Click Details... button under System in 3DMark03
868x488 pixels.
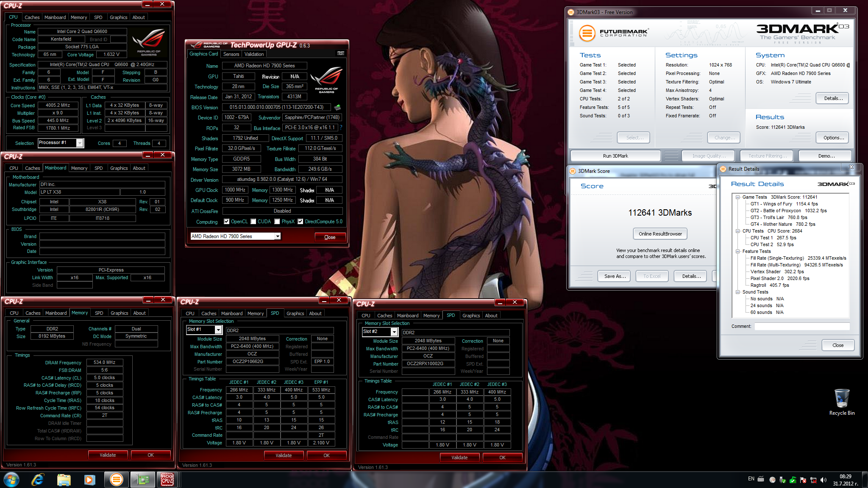(x=833, y=98)
